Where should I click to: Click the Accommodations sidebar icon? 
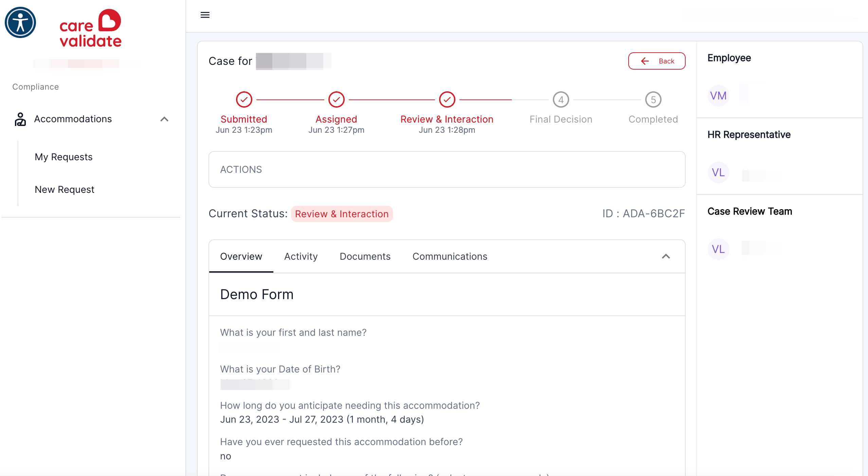20,119
